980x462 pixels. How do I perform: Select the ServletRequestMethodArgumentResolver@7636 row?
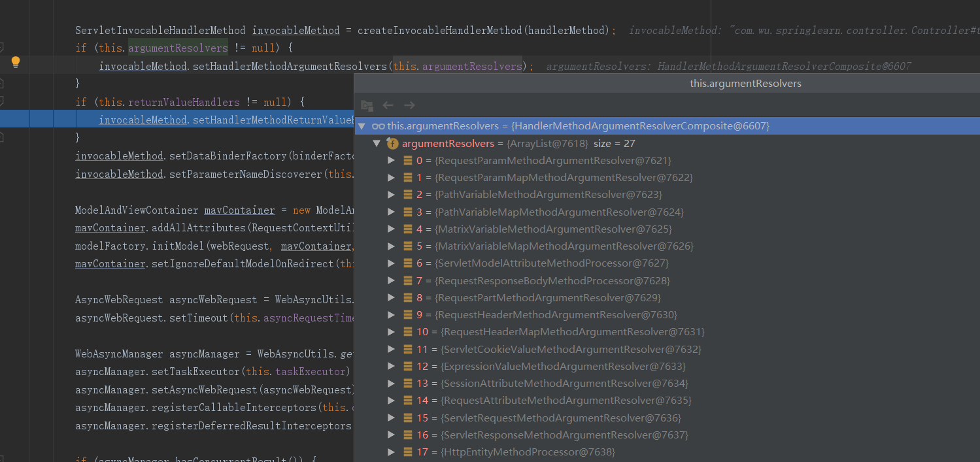pyautogui.click(x=667, y=418)
